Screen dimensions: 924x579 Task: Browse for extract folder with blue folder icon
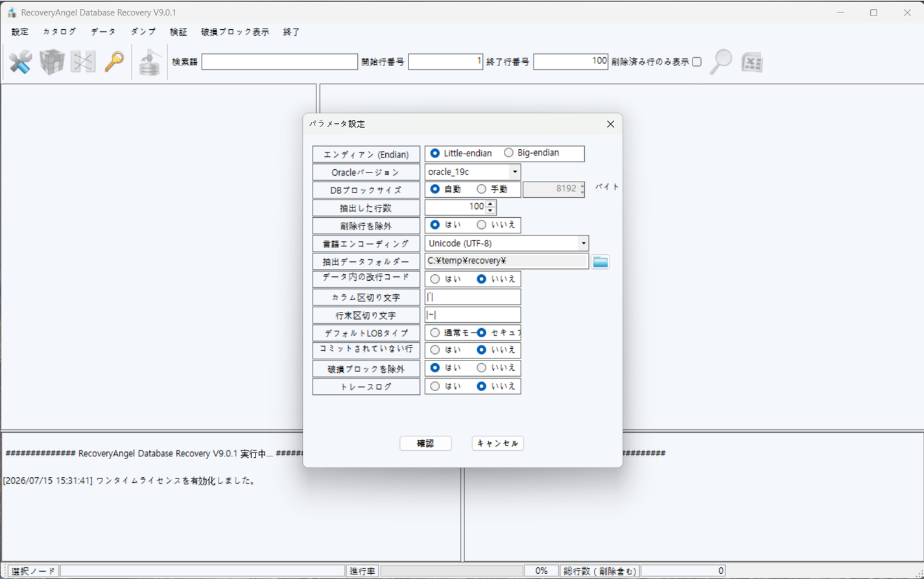[x=600, y=261]
